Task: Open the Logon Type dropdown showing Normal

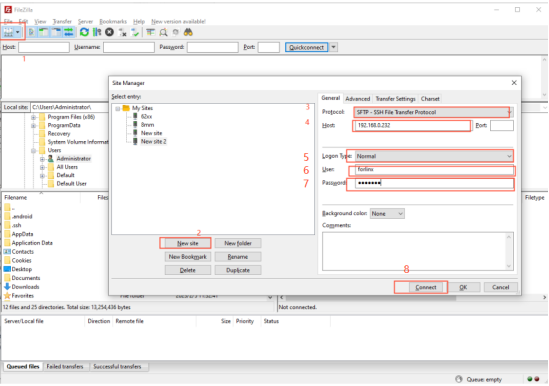Action: click(434, 156)
